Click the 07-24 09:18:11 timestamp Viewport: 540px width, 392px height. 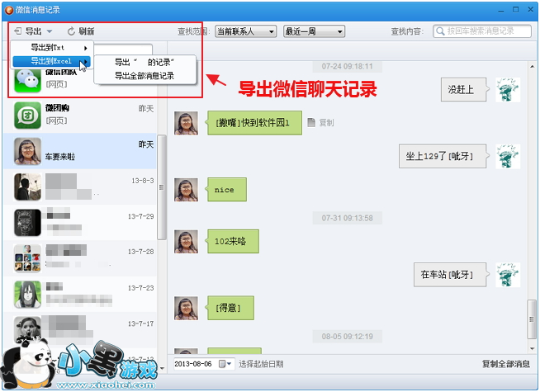pyautogui.click(x=347, y=66)
